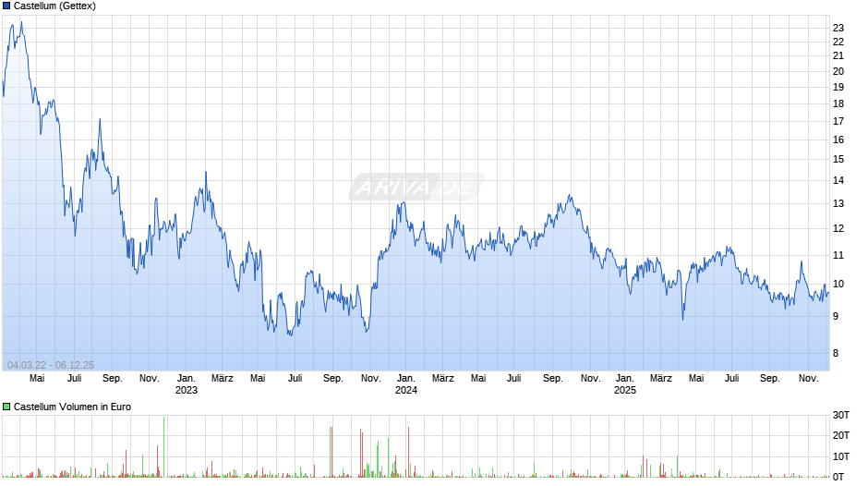Screen dimensions: 868x486
Task: Click volume axis value 30T
Action: pyautogui.click(x=841, y=415)
